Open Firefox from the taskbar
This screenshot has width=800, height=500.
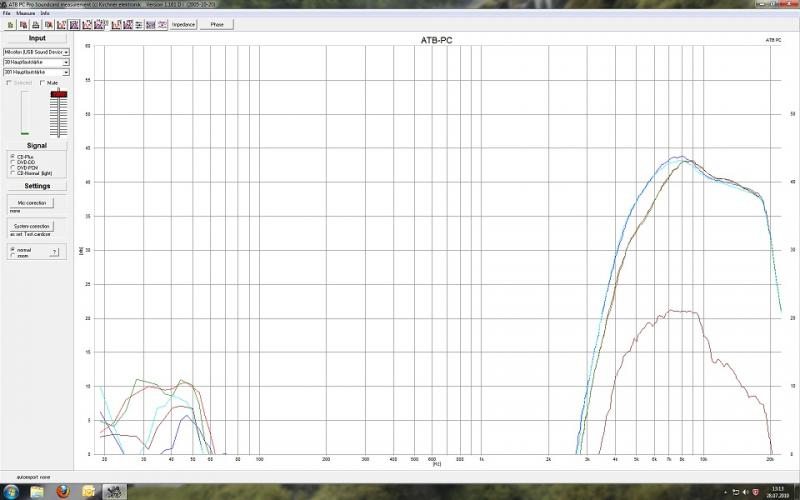click(62, 492)
